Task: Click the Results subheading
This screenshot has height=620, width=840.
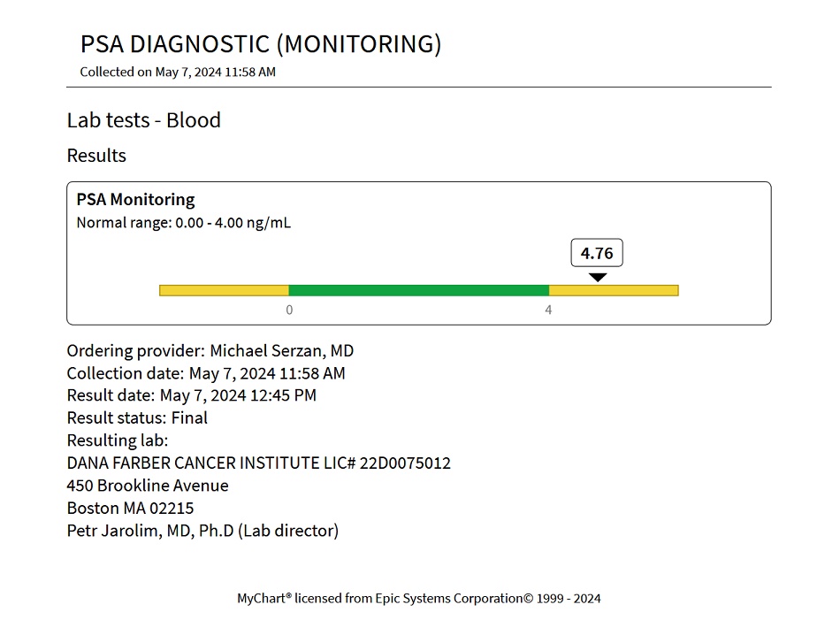Action: [x=96, y=156]
